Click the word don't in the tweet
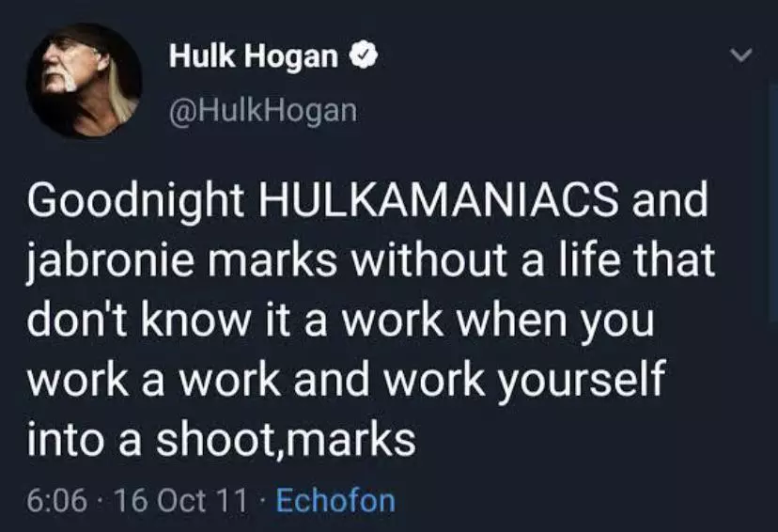The image size is (778, 532). (x=78, y=319)
